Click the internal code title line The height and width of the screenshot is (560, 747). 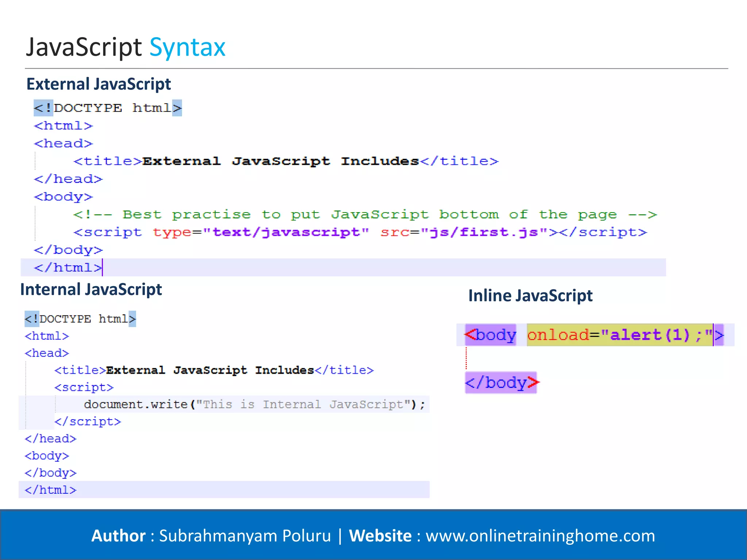point(214,370)
